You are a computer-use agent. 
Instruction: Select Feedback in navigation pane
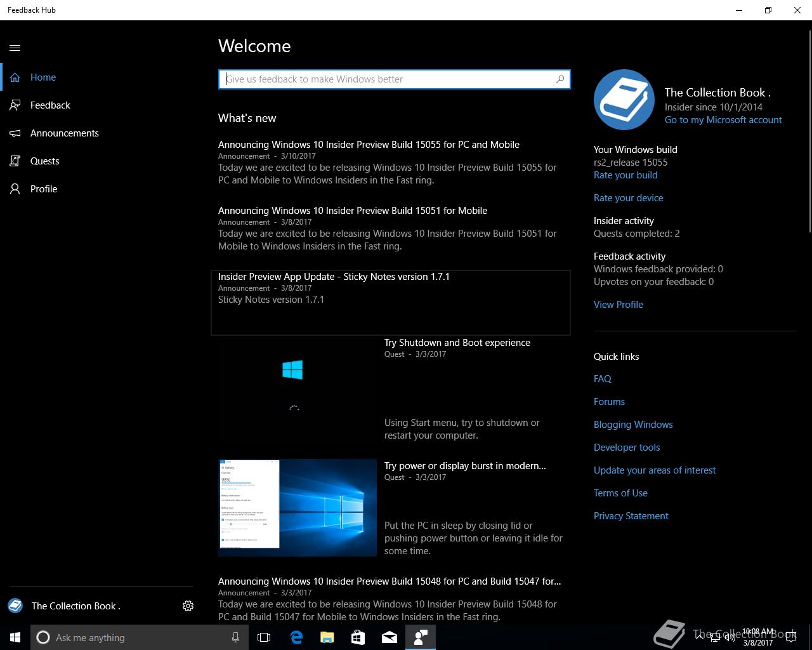click(x=101, y=105)
